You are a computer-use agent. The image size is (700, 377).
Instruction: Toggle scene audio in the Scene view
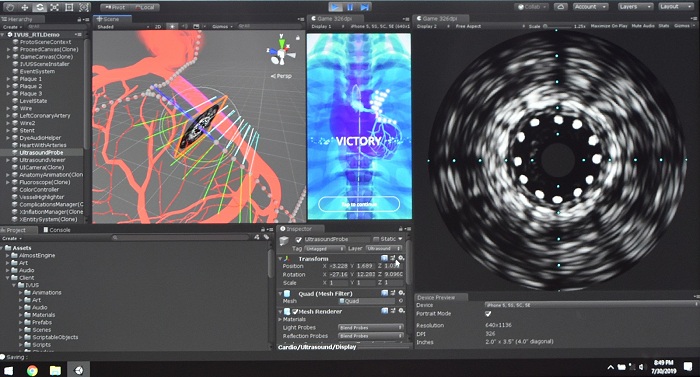click(185, 27)
